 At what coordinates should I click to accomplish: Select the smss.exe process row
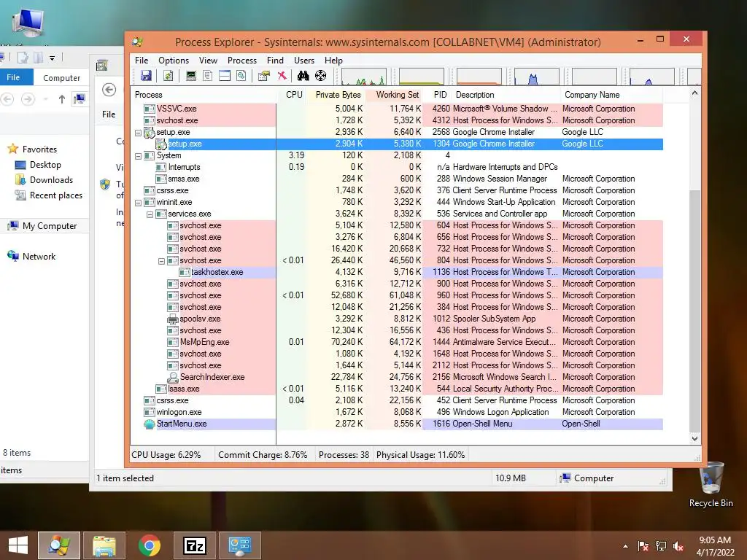(397, 179)
